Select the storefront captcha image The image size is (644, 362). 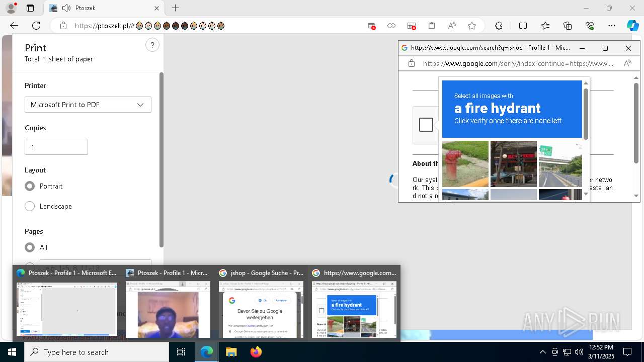[514, 164]
